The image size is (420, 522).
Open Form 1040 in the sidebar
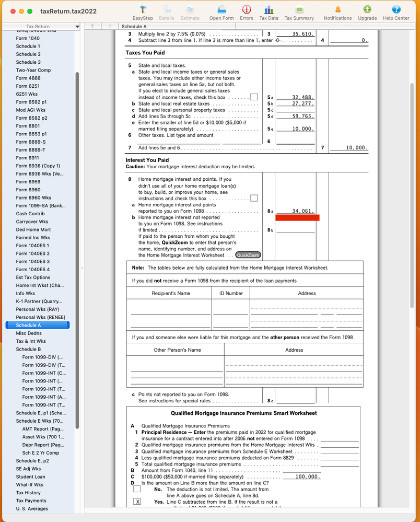pos(28,38)
